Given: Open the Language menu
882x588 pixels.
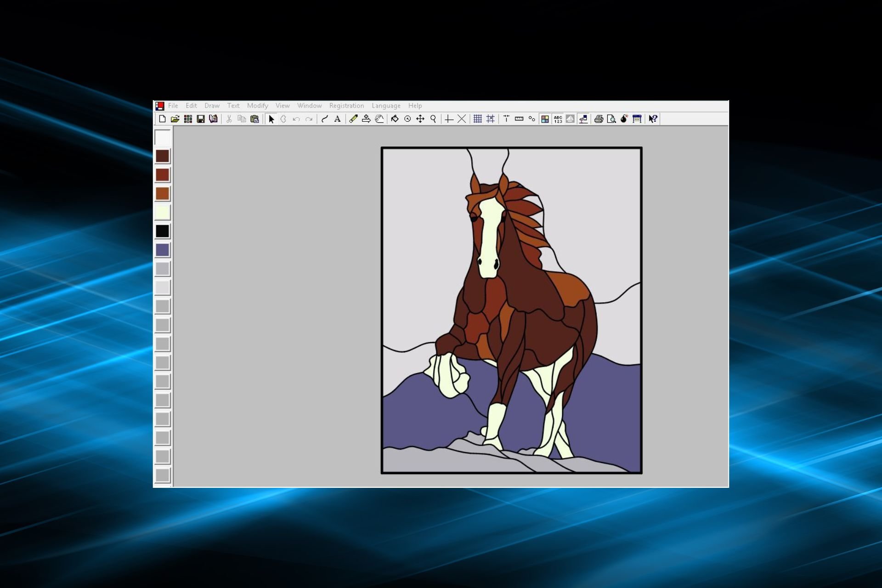Looking at the screenshot, I should (x=386, y=106).
